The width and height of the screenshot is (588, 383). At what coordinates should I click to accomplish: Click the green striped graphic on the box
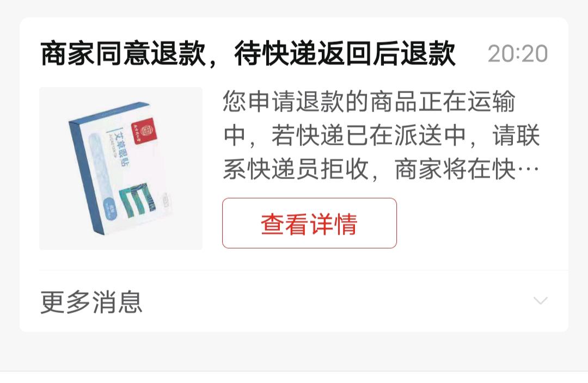pyautogui.click(x=137, y=201)
